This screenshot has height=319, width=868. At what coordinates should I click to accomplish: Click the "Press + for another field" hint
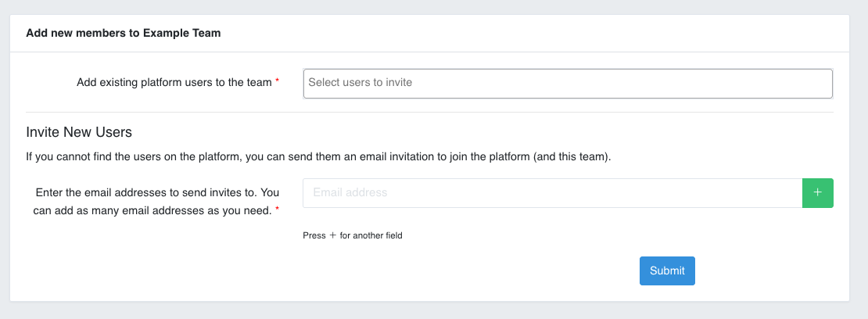coord(352,235)
